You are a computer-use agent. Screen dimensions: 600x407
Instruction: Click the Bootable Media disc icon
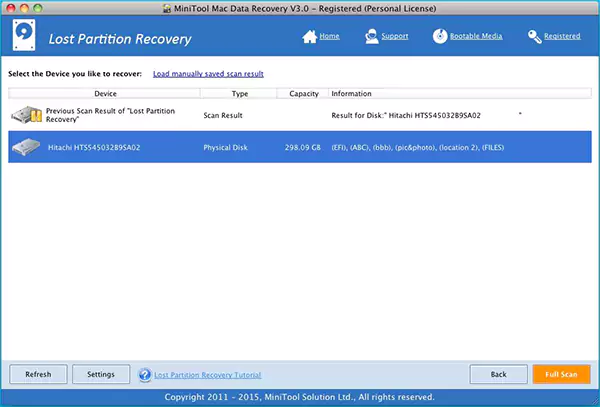441,37
